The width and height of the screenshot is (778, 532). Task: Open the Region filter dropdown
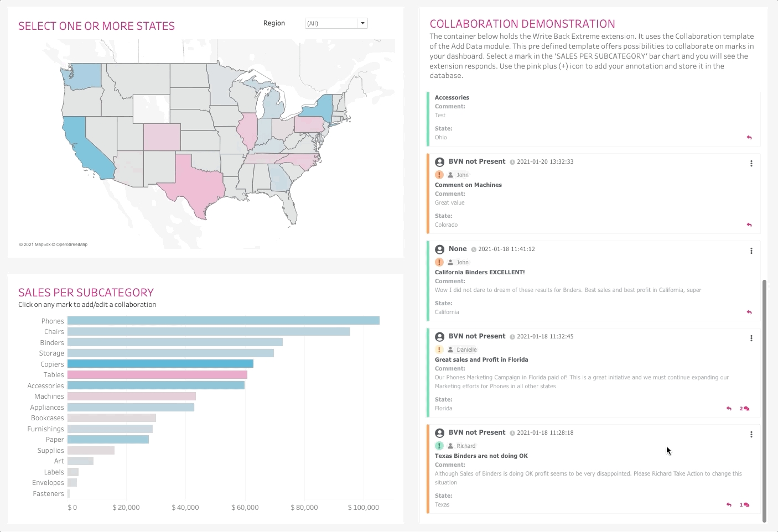click(x=362, y=23)
